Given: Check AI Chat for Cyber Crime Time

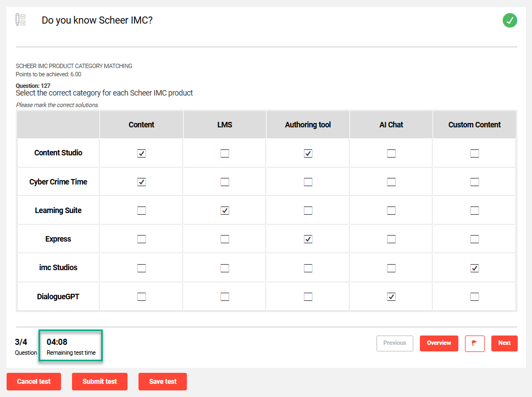Looking at the screenshot, I should pos(391,182).
